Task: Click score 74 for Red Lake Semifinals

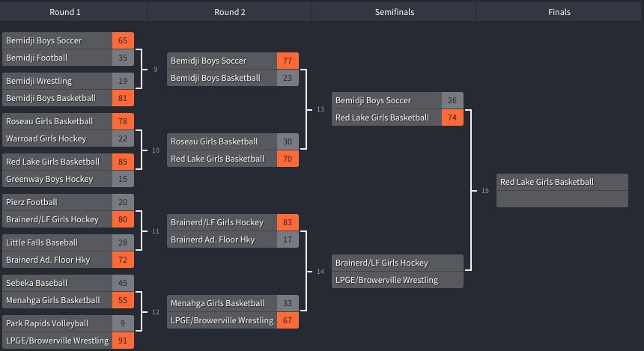Action: pos(452,117)
